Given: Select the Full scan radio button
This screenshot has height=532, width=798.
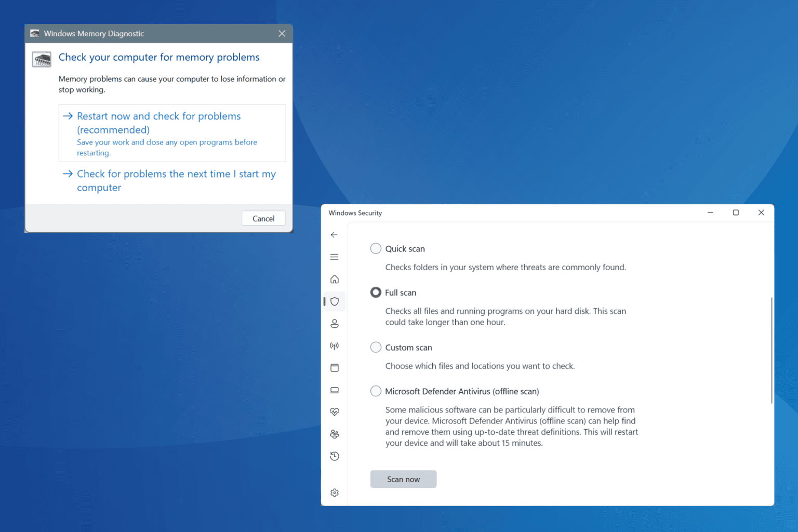Looking at the screenshot, I should tap(376, 292).
